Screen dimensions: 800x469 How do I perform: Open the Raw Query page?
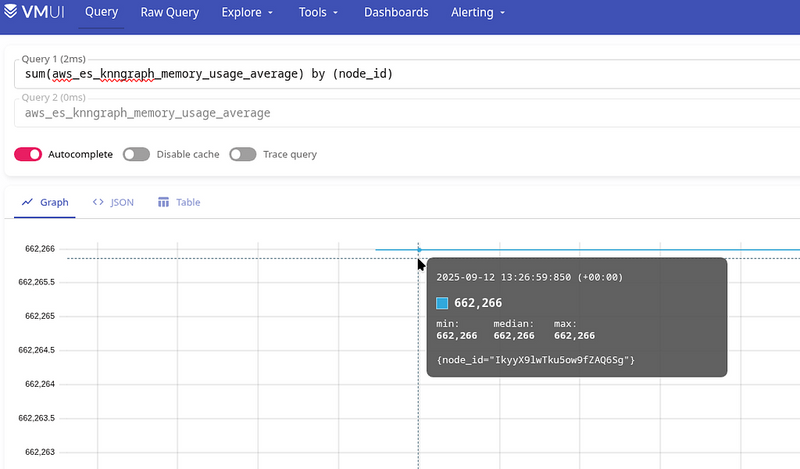(170, 13)
